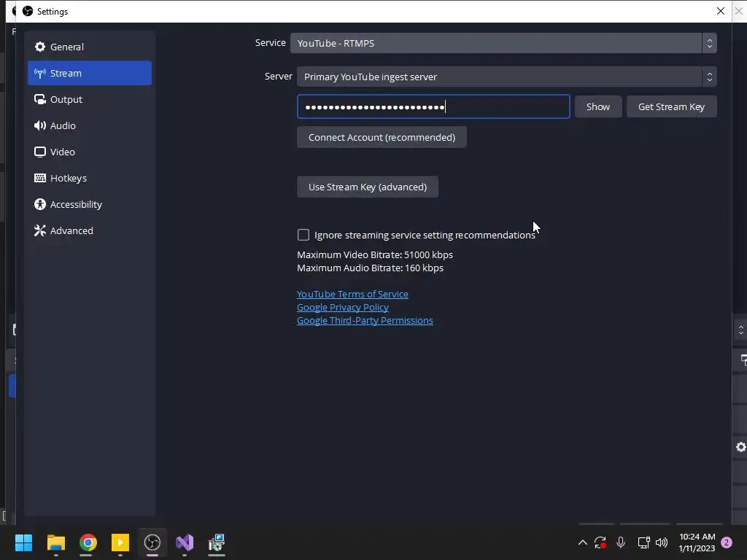Open Google Chrome from the taskbar

coord(88,542)
